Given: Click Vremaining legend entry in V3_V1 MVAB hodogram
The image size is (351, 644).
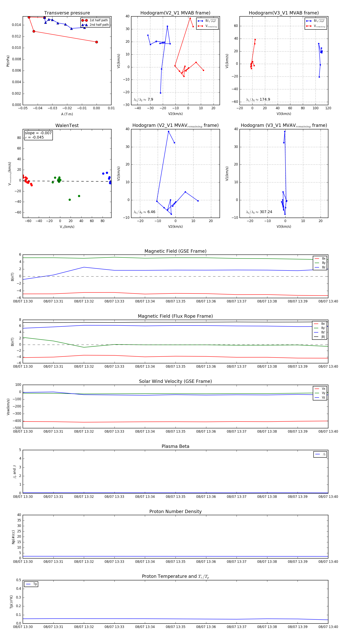Looking at the screenshot, I should click(316, 26).
